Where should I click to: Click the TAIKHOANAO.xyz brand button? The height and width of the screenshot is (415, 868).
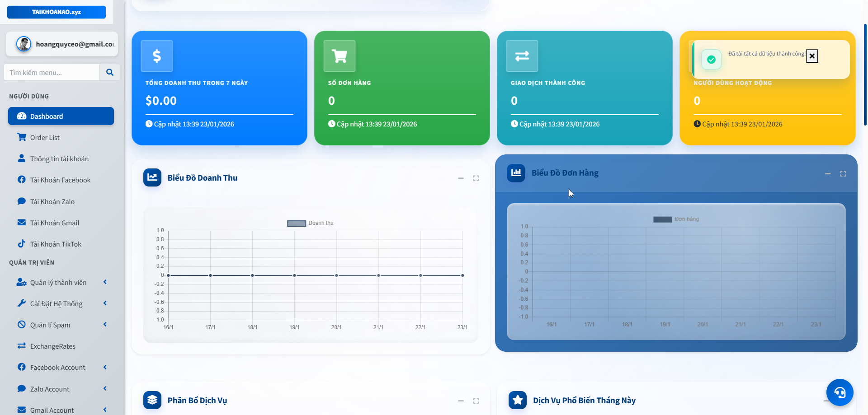tap(57, 12)
